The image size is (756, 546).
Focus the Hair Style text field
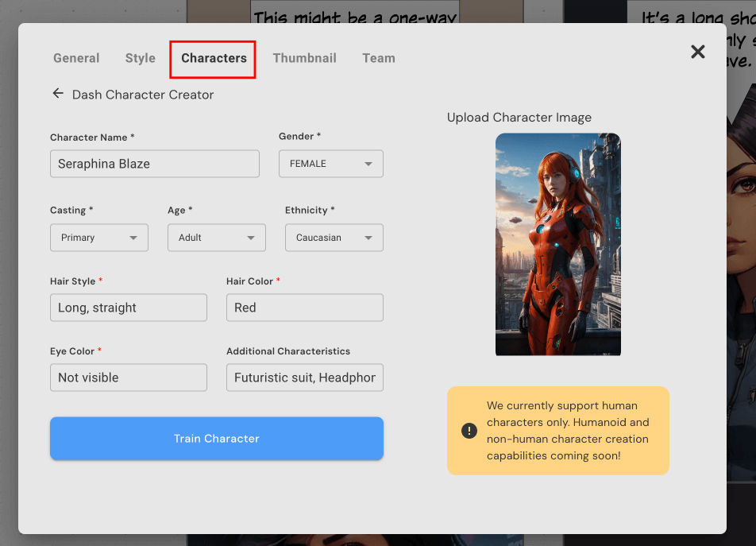[x=128, y=308]
